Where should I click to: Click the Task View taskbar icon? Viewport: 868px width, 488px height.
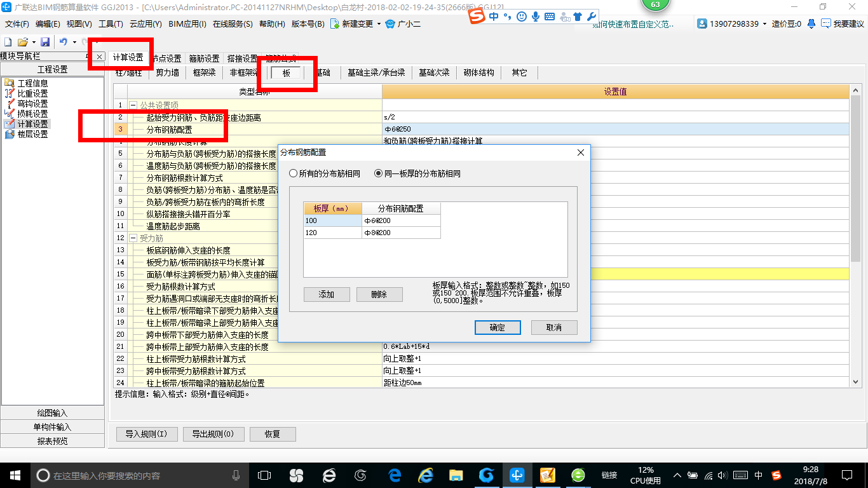click(x=264, y=475)
